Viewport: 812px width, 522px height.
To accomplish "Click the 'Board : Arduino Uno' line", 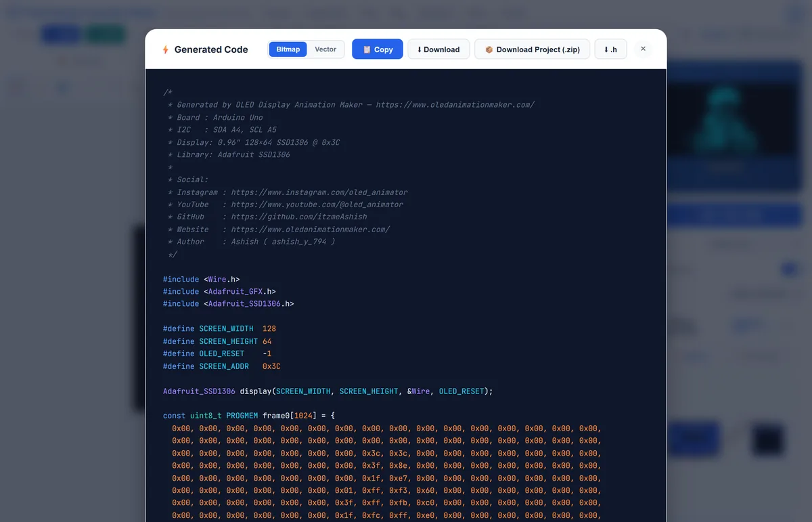I will pos(215,117).
